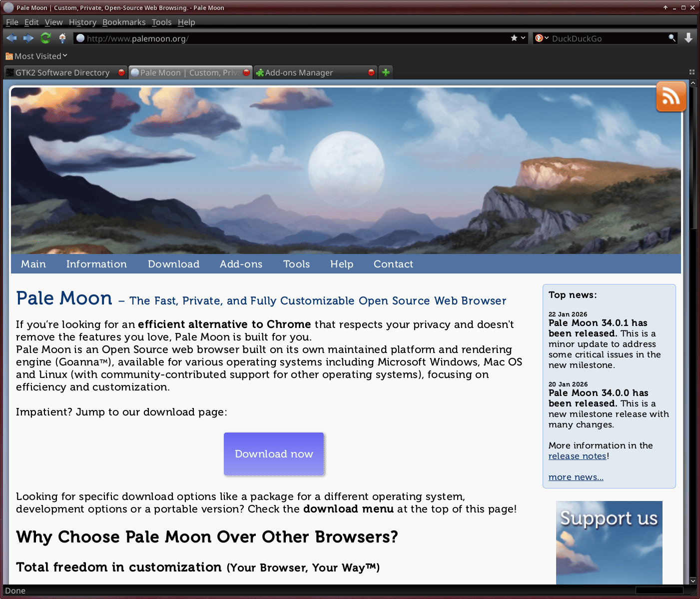Image resolution: width=700 pixels, height=599 pixels.
Task: Reload the current page
Action: [45, 38]
